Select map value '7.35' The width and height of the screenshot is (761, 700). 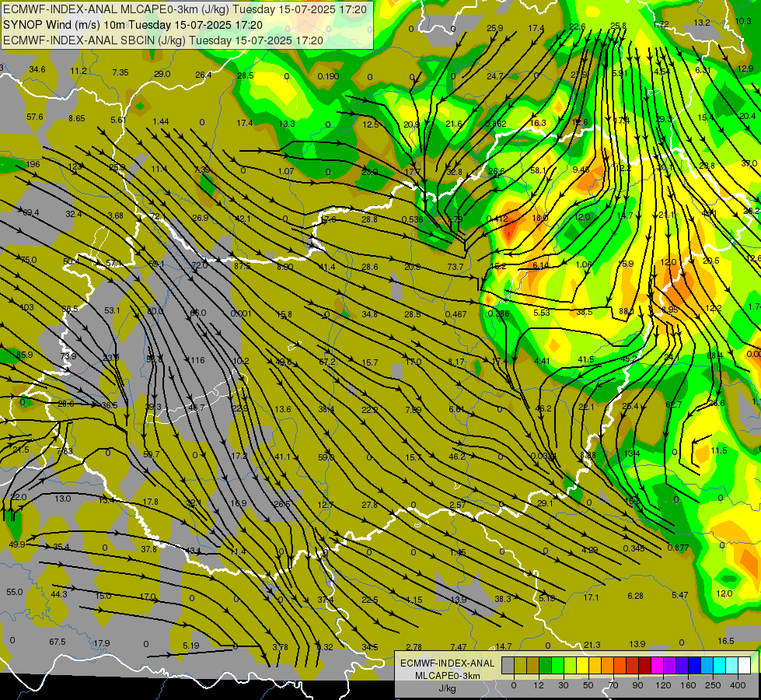[x=120, y=72]
